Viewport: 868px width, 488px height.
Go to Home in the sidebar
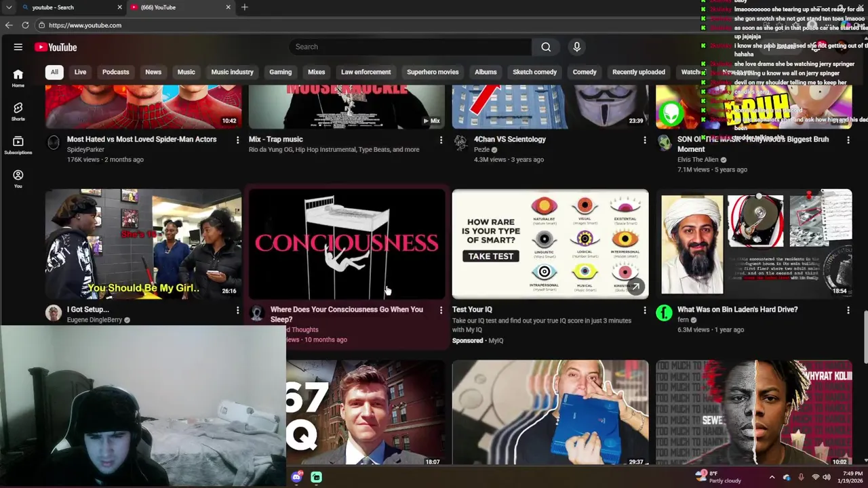(18, 79)
